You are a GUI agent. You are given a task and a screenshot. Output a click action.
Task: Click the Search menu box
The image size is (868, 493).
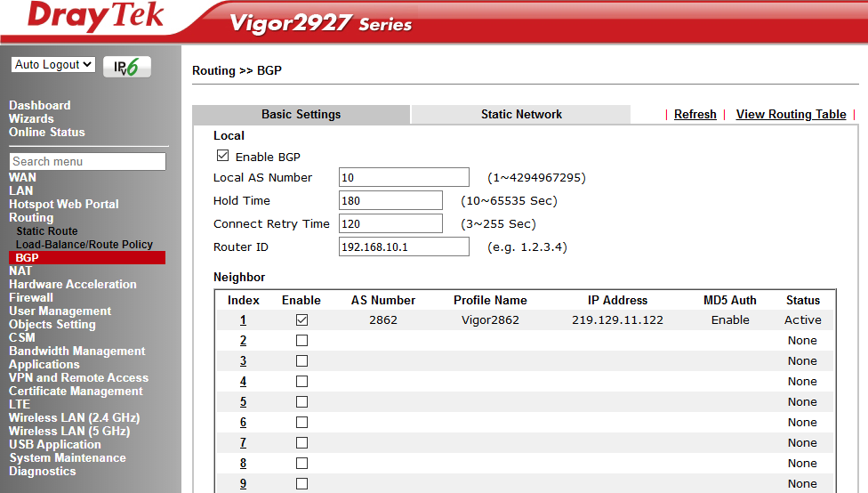(x=87, y=161)
